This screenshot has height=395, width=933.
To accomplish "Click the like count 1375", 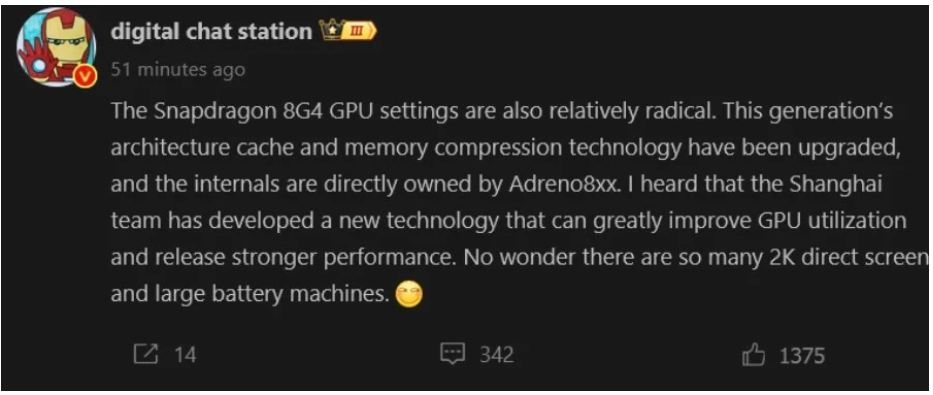I will [x=802, y=356].
